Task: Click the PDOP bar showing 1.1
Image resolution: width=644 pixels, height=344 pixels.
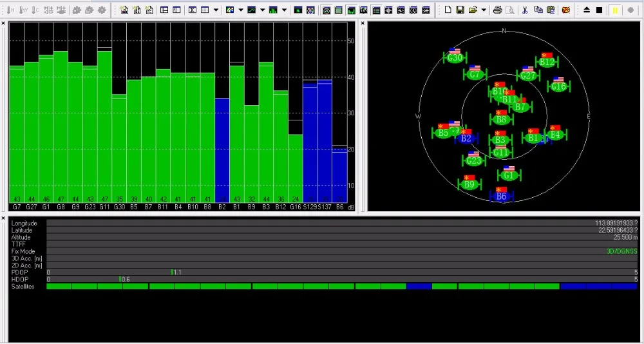Action: (x=342, y=272)
